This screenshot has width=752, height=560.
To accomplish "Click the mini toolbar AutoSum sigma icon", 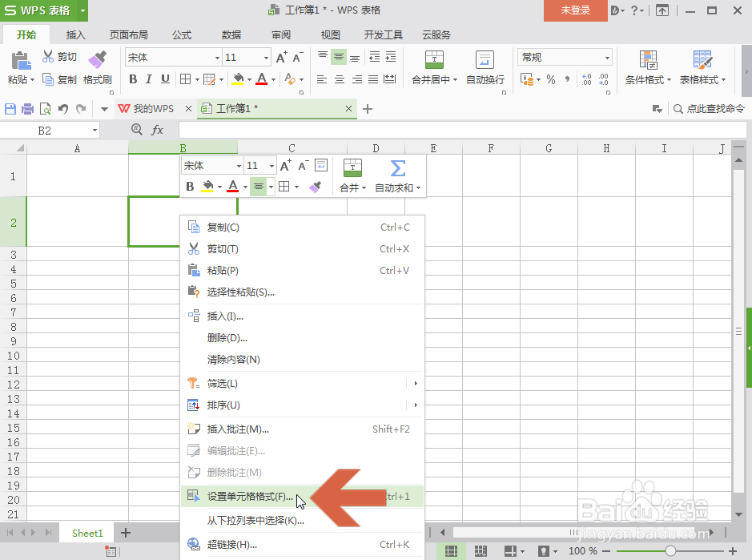I will click(x=397, y=168).
